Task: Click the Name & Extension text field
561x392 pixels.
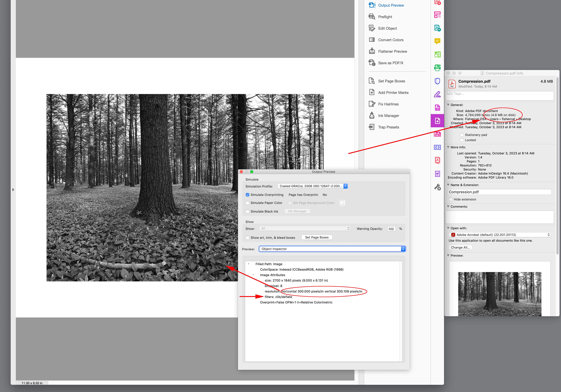Action: (x=499, y=192)
